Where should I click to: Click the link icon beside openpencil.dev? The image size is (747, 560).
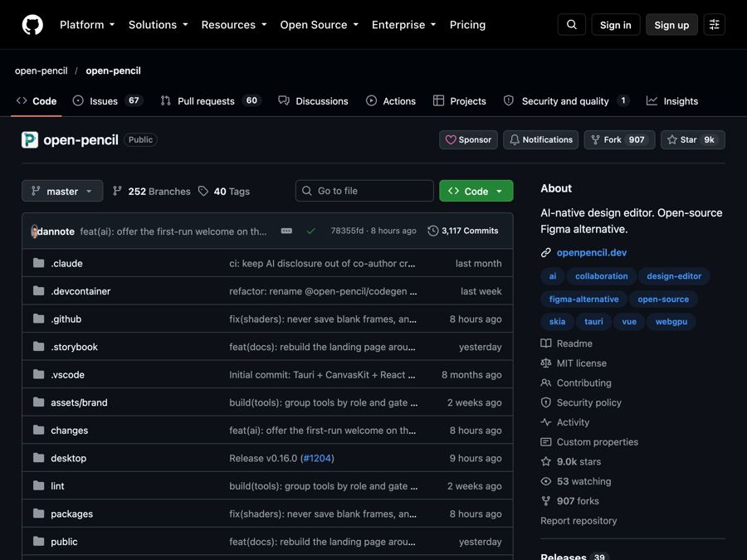pyautogui.click(x=546, y=253)
